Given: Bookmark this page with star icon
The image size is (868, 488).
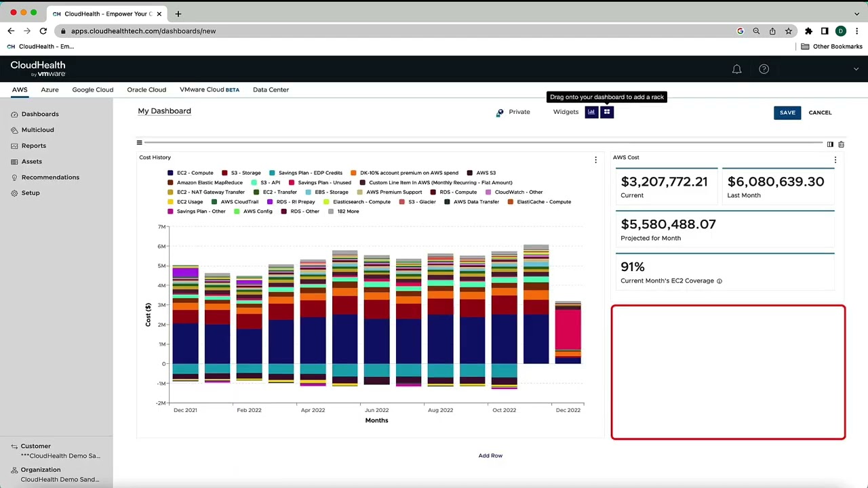Looking at the screenshot, I should (x=788, y=30).
